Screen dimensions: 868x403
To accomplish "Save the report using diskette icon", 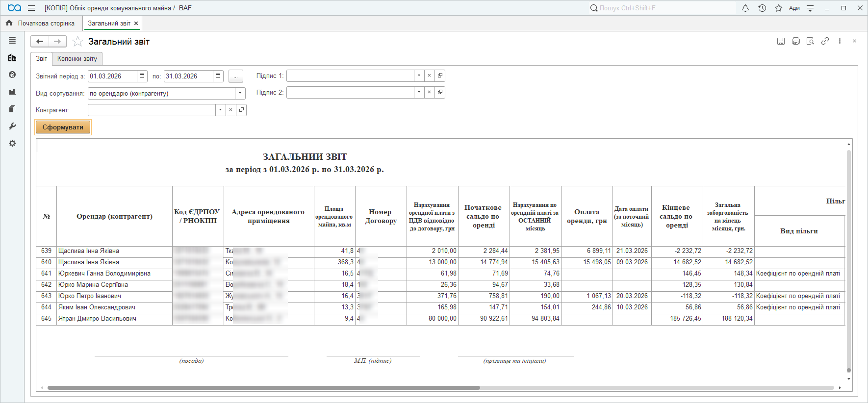I will pyautogui.click(x=781, y=41).
